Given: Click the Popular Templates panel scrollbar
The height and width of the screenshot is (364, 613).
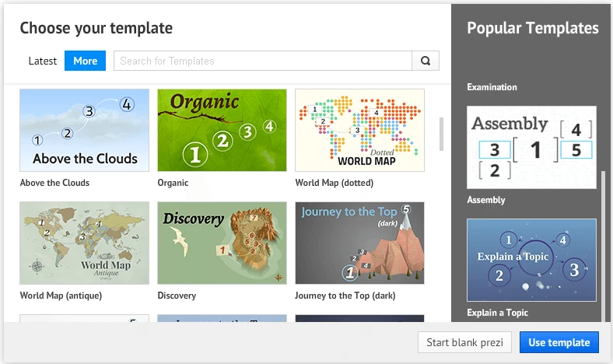Looking at the screenshot, I should [603, 247].
